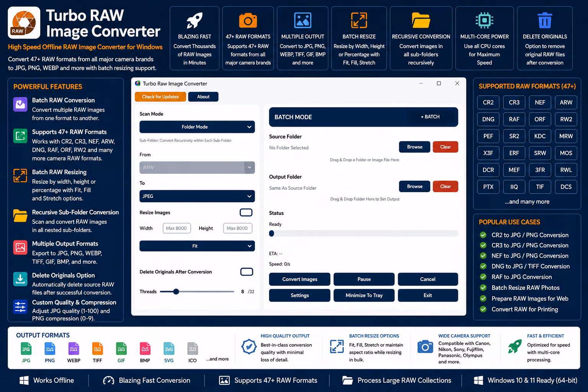Screen dimensions: 588x392
Task: Click the NEF format chip
Action: click(x=540, y=103)
